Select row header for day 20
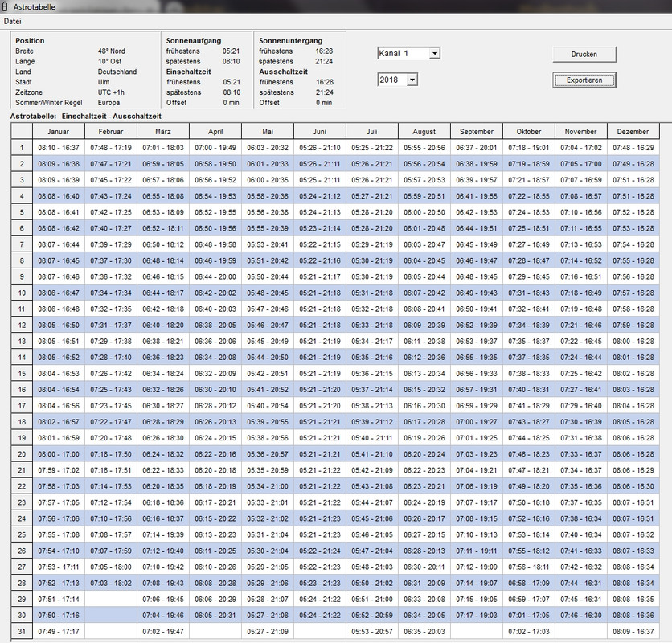The width and height of the screenshot is (672, 643). click(22, 454)
